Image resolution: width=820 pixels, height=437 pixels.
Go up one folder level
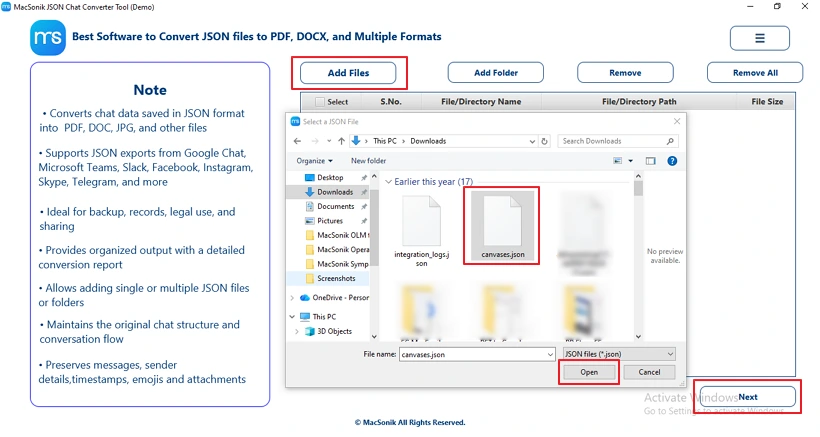[x=341, y=141]
